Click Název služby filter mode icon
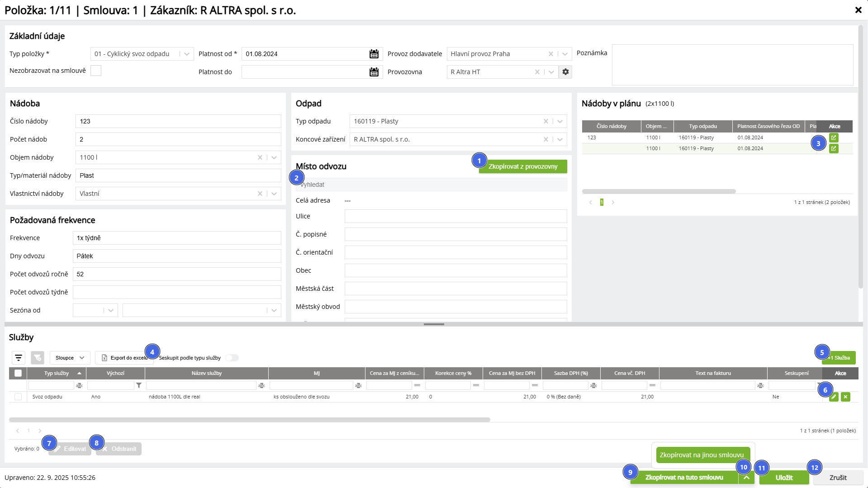Screen dimensions: 868x488 261,385
